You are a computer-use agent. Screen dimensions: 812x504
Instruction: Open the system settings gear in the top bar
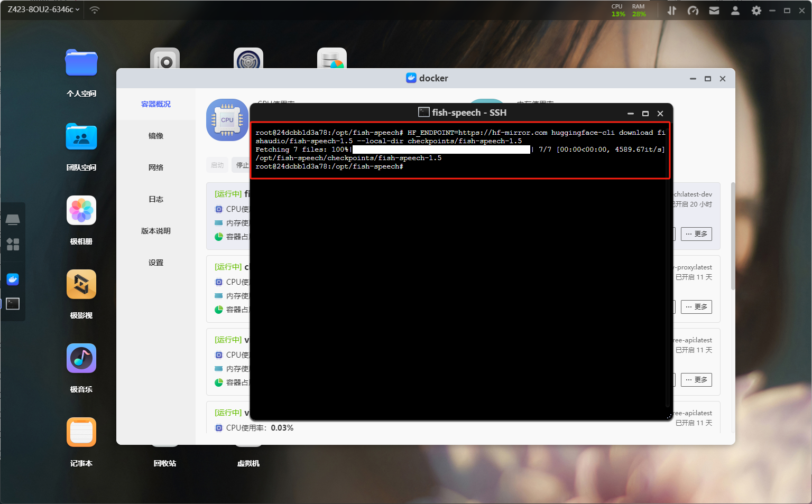click(x=756, y=10)
